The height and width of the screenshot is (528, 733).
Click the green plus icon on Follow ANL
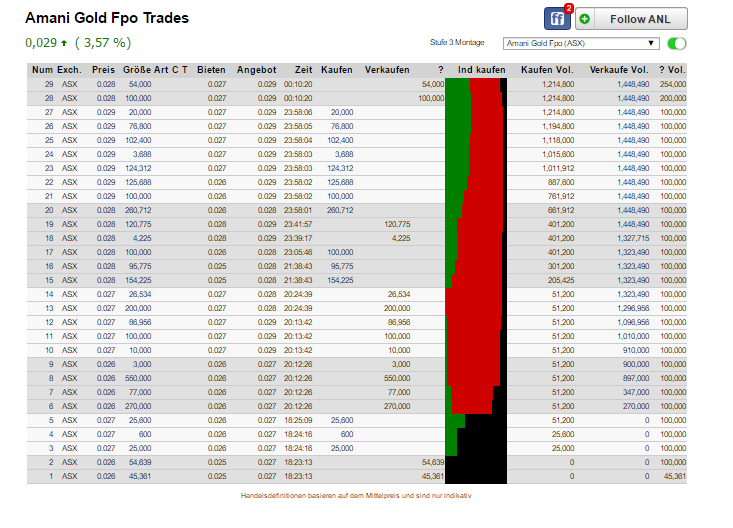pyautogui.click(x=584, y=19)
